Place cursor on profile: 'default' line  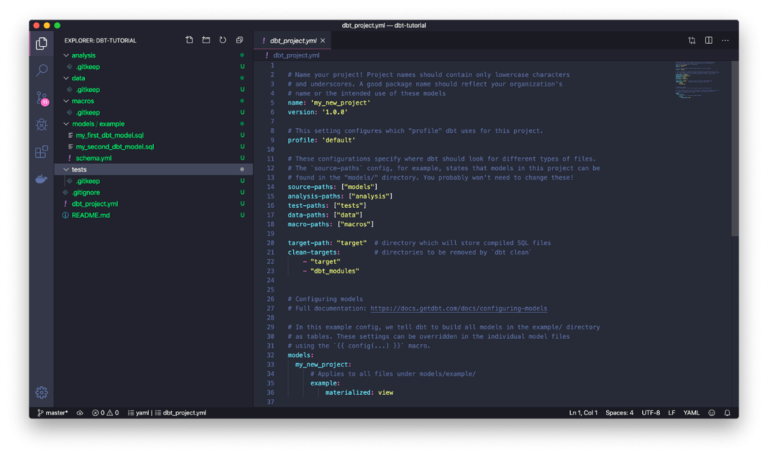click(x=321, y=140)
